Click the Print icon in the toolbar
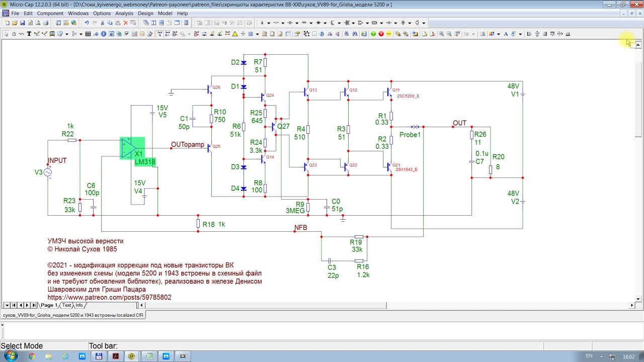Image resolution: width=644 pixels, height=362 pixels. [46, 23]
